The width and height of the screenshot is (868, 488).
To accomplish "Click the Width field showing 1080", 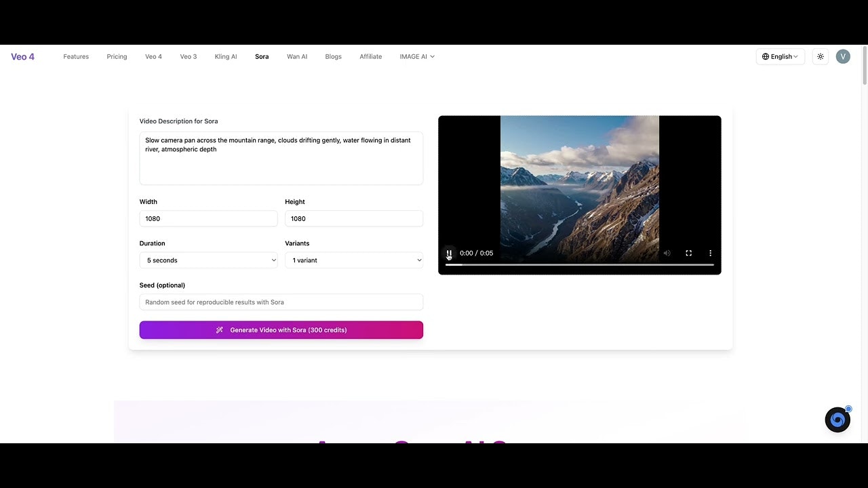I will [209, 218].
